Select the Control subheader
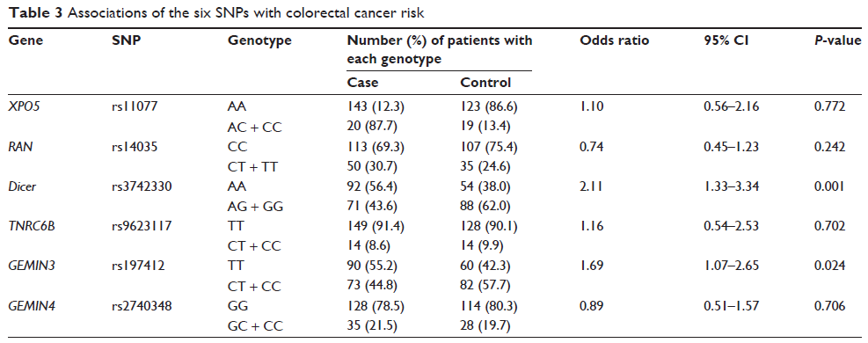The image size is (868, 343). [x=486, y=83]
